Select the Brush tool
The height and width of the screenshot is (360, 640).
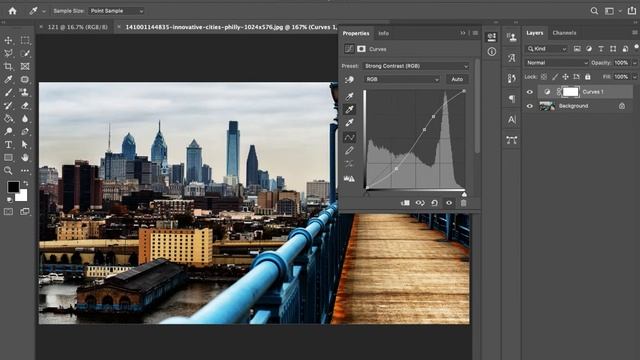(x=8, y=92)
